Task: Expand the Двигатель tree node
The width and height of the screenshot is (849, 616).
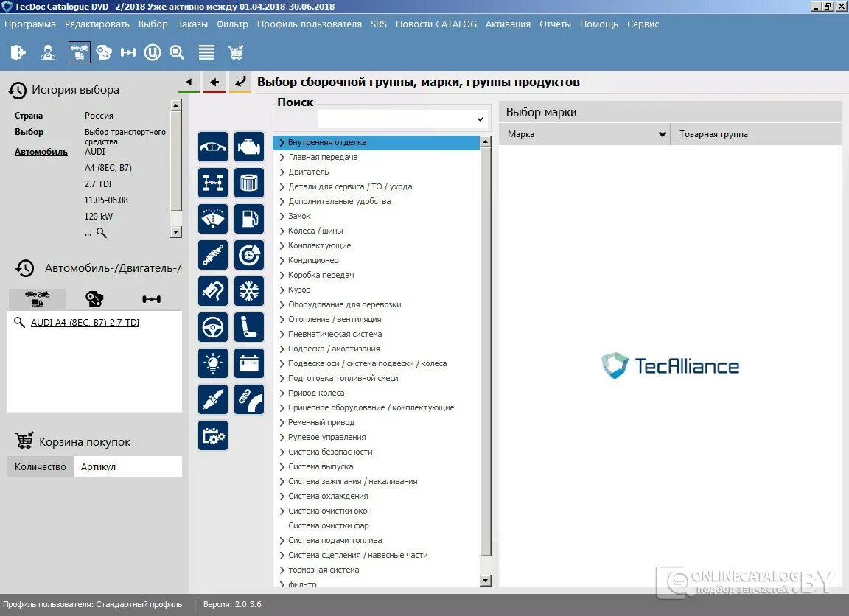Action: click(x=282, y=172)
